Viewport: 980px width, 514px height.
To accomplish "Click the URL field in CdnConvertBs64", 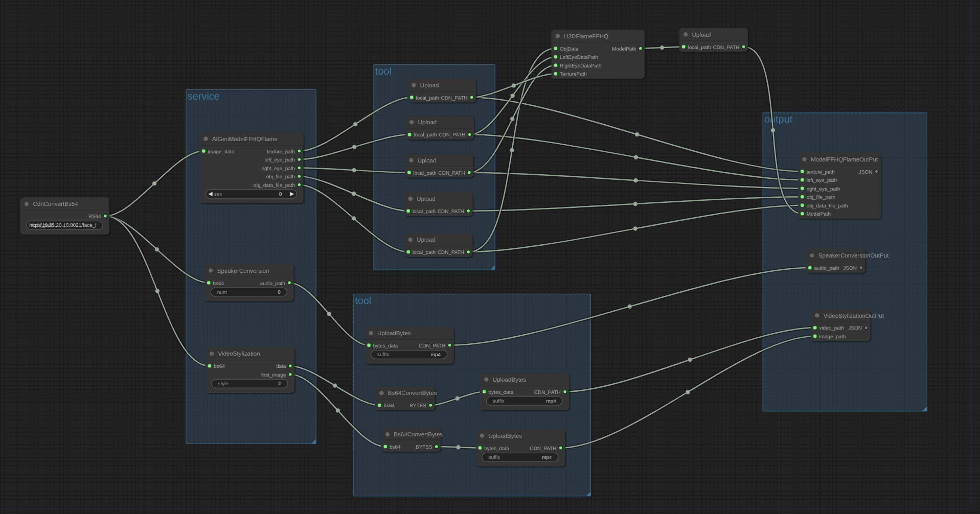I will [x=64, y=225].
